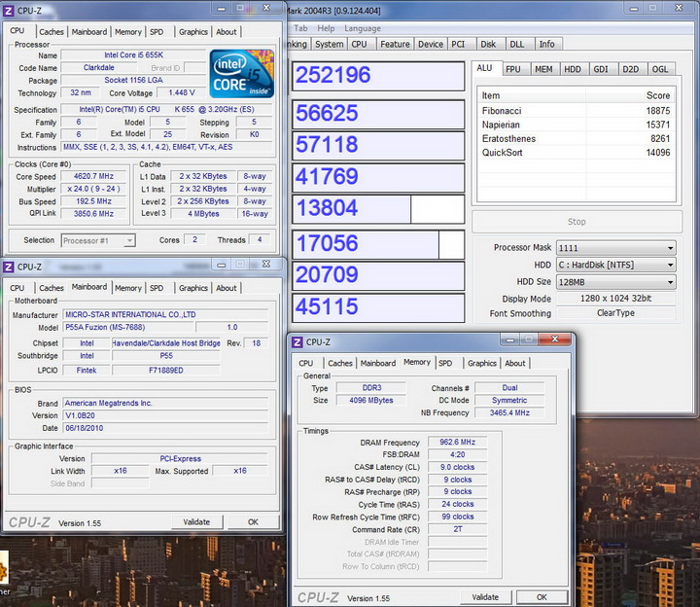This screenshot has height=607, width=700.
Task: Click the P55A Fuzion (MS-7688) model field
Action: pos(128,327)
